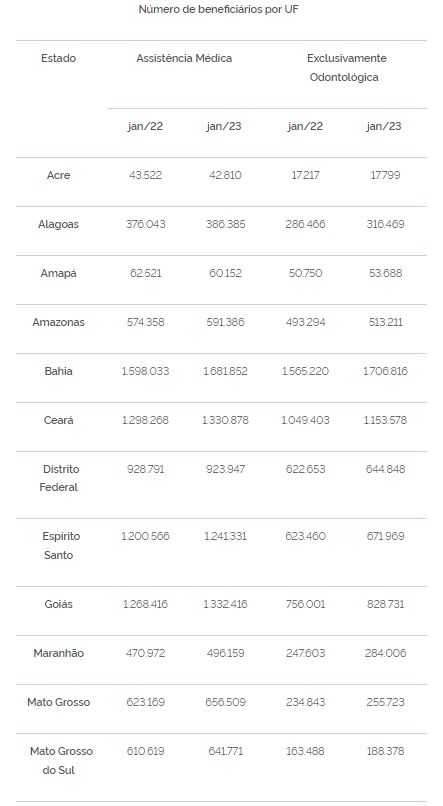
Task: Click the table title Número de beneficiários por UF
Action: click(x=218, y=9)
